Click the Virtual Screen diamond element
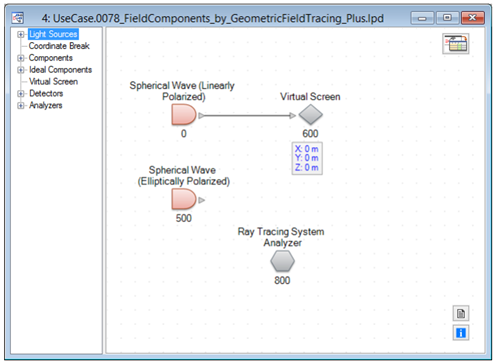Viewport: 496px width, 362px height. pyautogui.click(x=310, y=115)
